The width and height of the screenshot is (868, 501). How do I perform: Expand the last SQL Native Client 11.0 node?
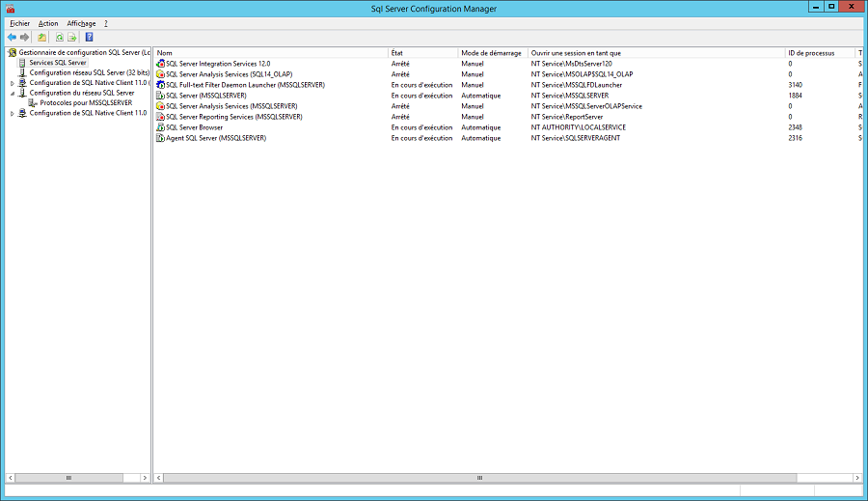[13, 113]
